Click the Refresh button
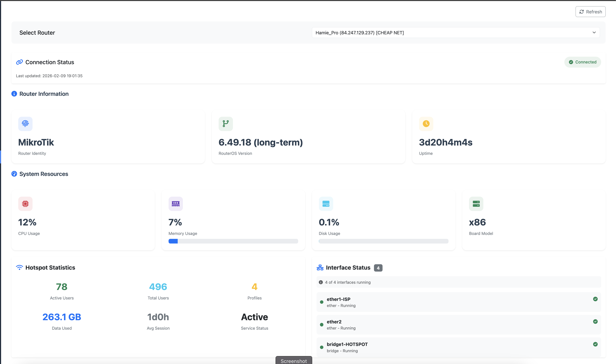 click(590, 12)
